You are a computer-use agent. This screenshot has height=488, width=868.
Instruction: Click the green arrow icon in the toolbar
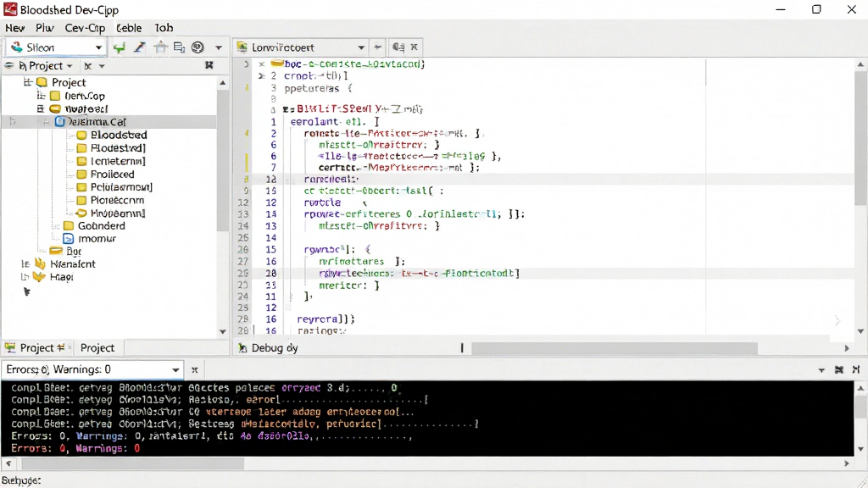click(x=119, y=47)
